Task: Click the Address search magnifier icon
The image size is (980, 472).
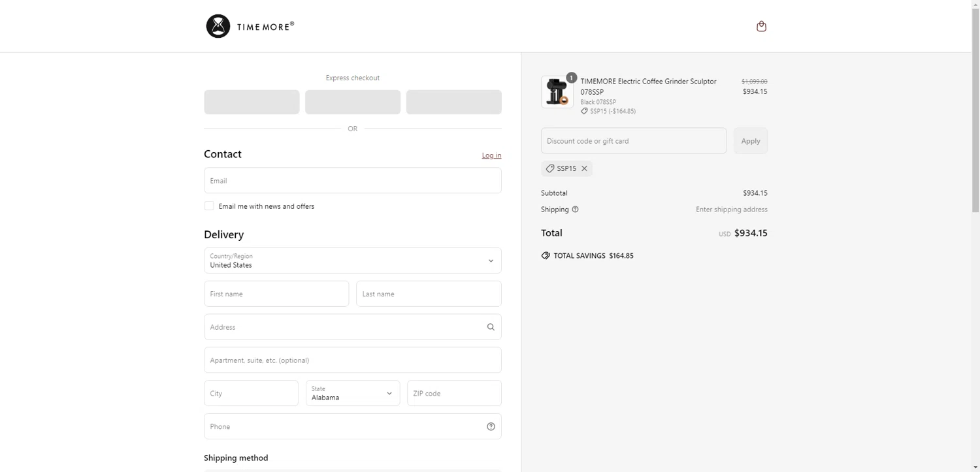Action: point(491,327)
